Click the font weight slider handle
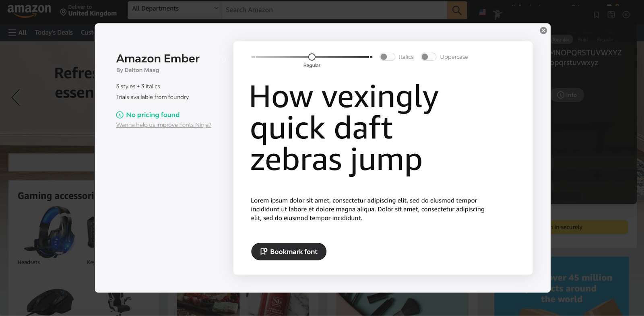 (312, 57)
